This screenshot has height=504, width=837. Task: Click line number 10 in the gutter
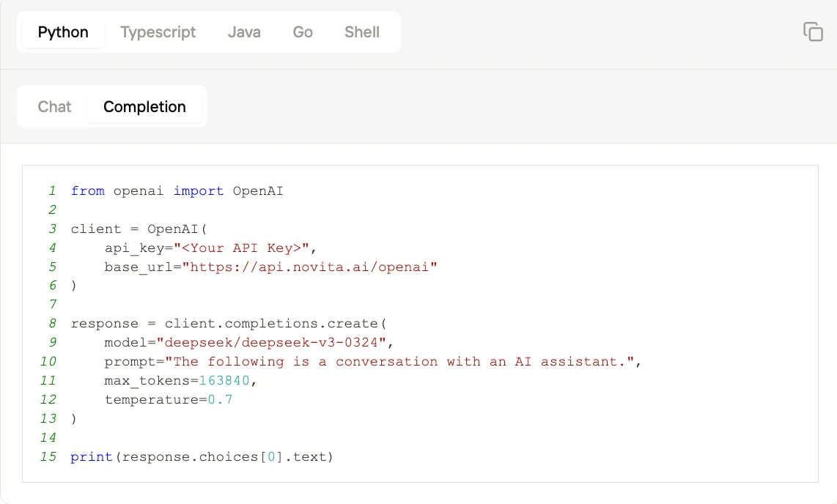tap(48, 362)
